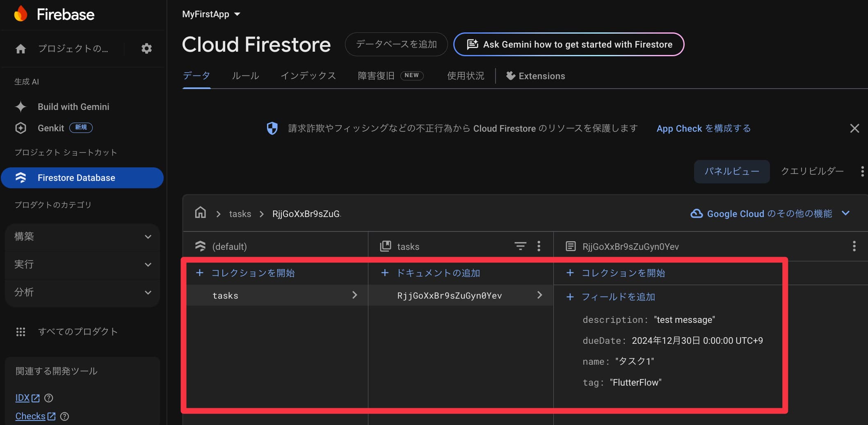This screenshot has height=425, width=868.
Task: Open the Checks external link
Action: (x=35, y=416)
